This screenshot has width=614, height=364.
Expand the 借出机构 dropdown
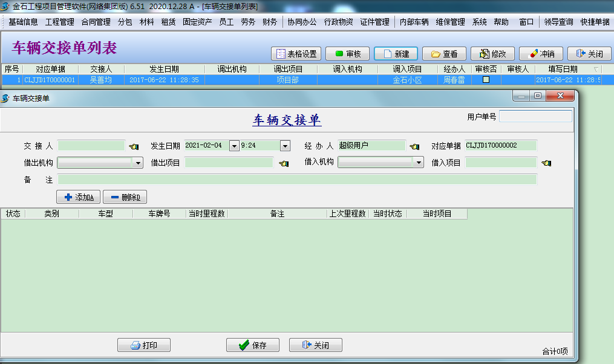click(138, 163)
